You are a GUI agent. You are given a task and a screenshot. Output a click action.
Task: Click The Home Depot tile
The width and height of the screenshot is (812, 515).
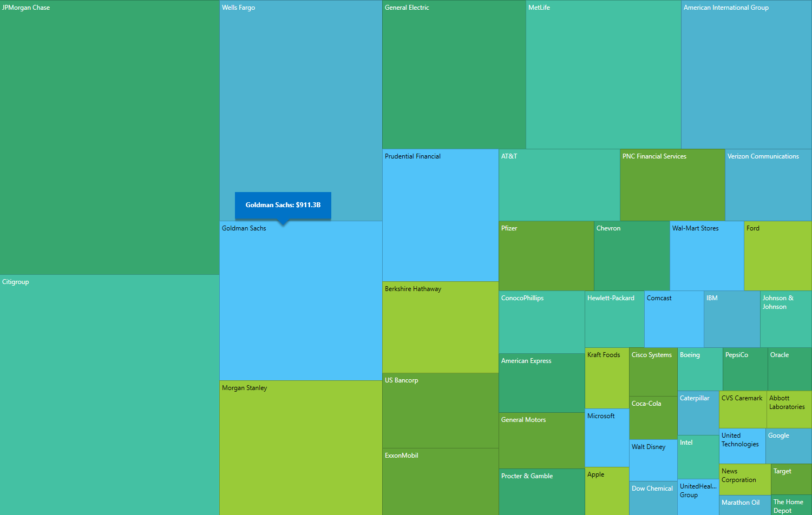(x=791, y=505)
